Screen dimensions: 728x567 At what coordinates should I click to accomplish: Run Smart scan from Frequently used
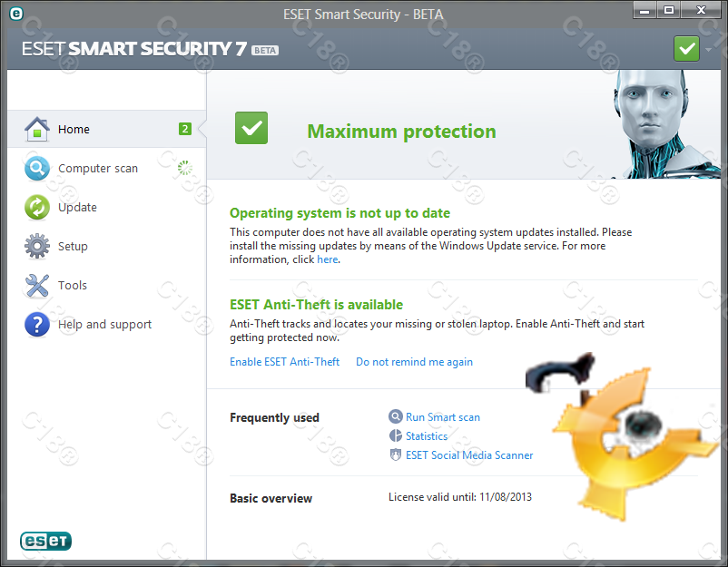(443, 417)
